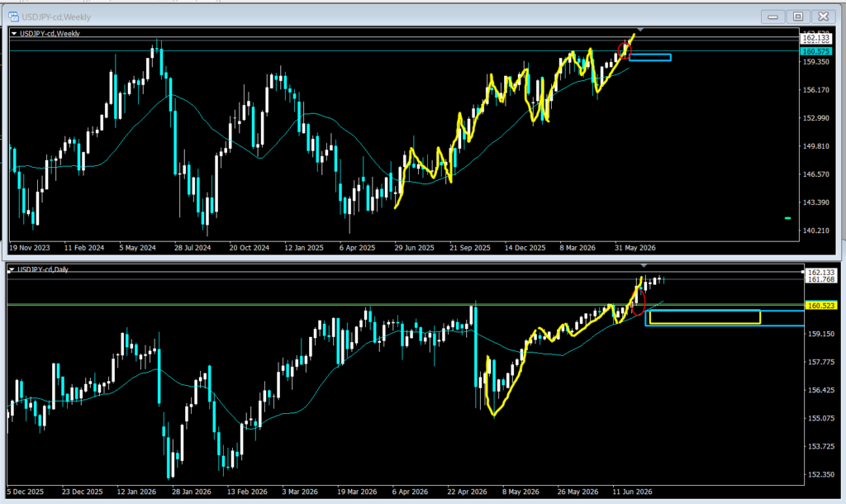The height and width of the screenshot is (504, 846).
Task: Click the 22 Apr 2026 date on Daily time axis
Action: pos(468,492)
